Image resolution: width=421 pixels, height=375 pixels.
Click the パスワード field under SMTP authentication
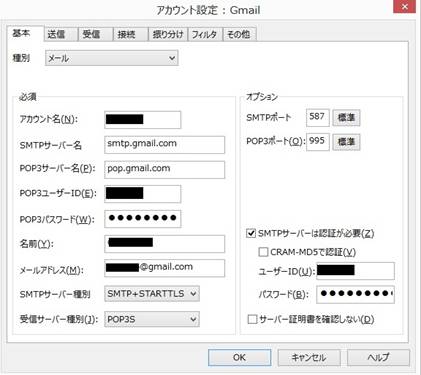tap(355, 294)
